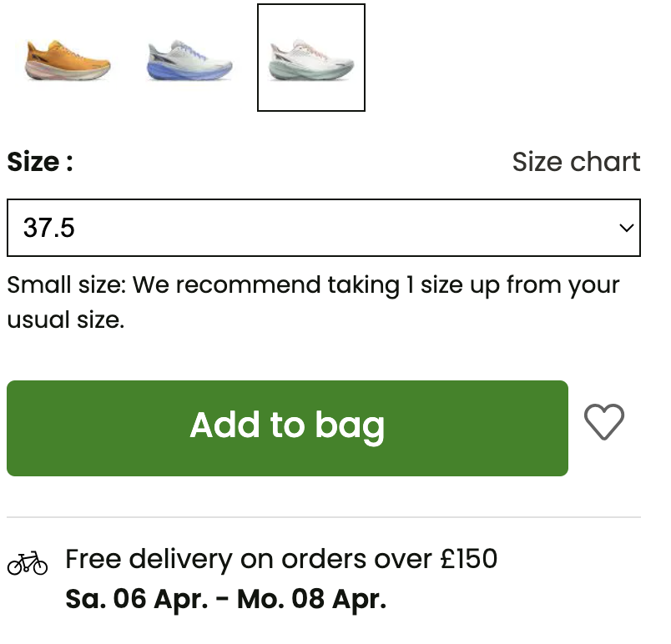The height and width of the screenshot is (644, 671).
Task: Click the Sa. 06 Apr. start date
Action: [137, 599]
